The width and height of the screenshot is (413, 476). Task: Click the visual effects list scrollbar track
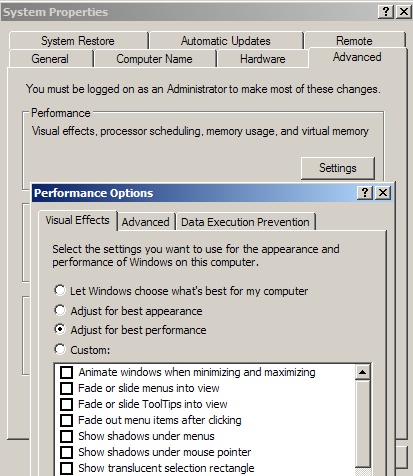[x=362, y=423]
